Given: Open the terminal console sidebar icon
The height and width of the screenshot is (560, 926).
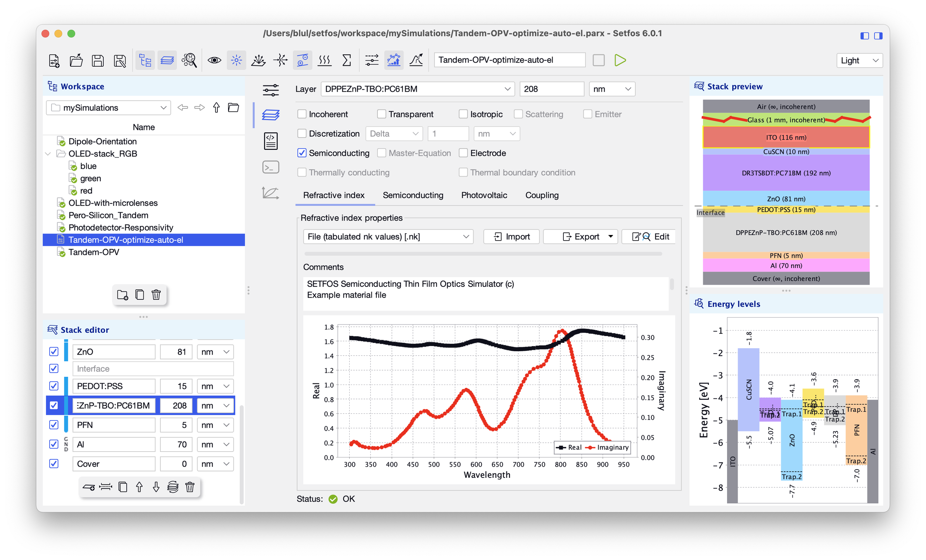Looking at the screenshot, I should [271, 167].
